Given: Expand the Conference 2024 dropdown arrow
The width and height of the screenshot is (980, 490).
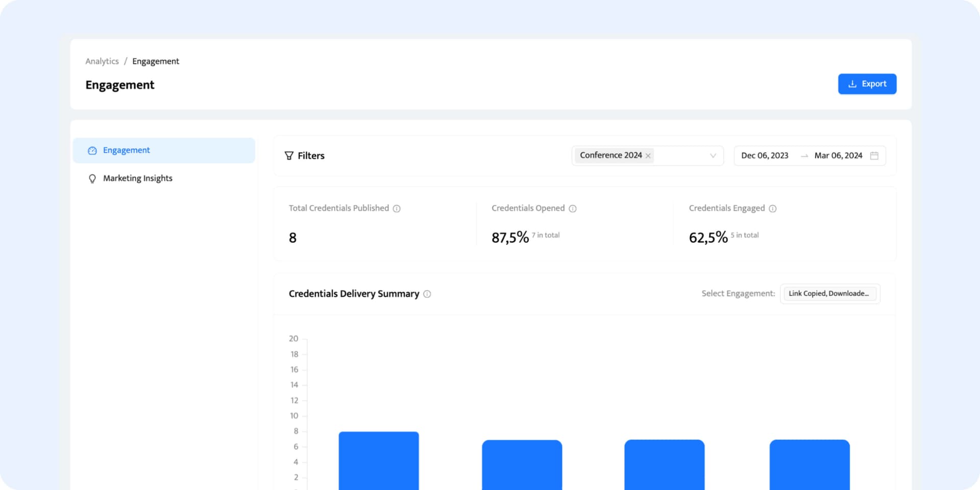Looking at the screenshot, I should click(713, 156).
